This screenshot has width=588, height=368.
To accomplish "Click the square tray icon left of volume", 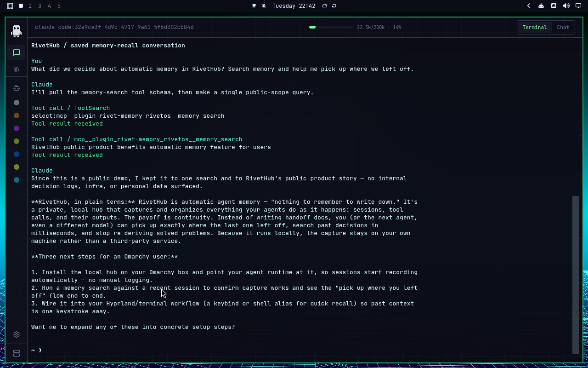I will 554,6.
